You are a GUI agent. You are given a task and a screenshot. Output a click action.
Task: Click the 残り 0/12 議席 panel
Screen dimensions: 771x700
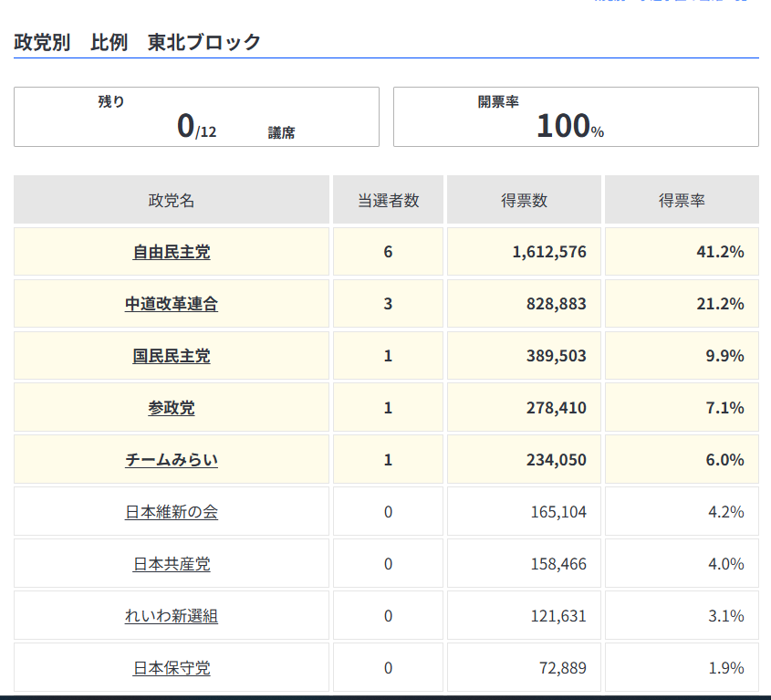(x=195, y=117)
